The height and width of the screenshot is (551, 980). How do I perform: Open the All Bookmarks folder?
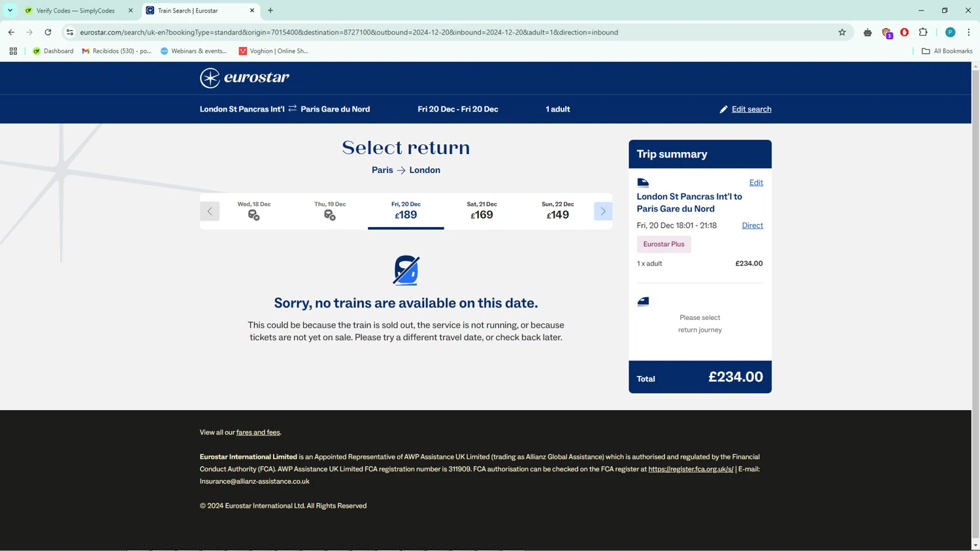947,51
